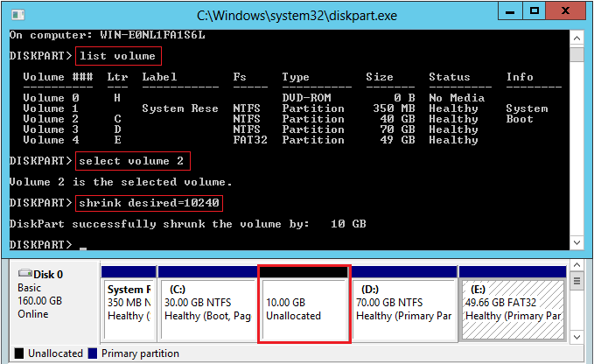Image resolution: width=594 pixels, height=364 pixels.
Task: Select the System Reserved 350 MB partition
Action: pyautogui.click(x=129, y=306)
